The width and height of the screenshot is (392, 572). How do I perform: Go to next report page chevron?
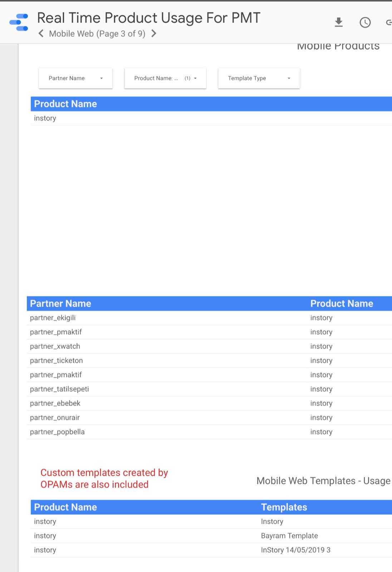coord(154,34)
